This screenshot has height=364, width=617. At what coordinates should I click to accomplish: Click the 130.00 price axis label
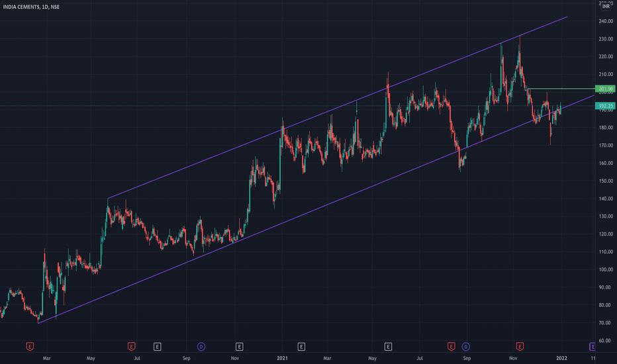tap(606, 216)
